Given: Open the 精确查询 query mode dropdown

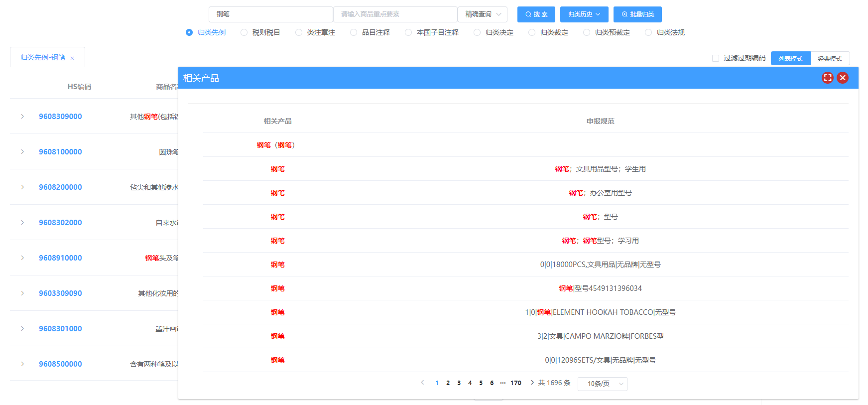Looking at the screenshot, I should (x=483, y=14).
